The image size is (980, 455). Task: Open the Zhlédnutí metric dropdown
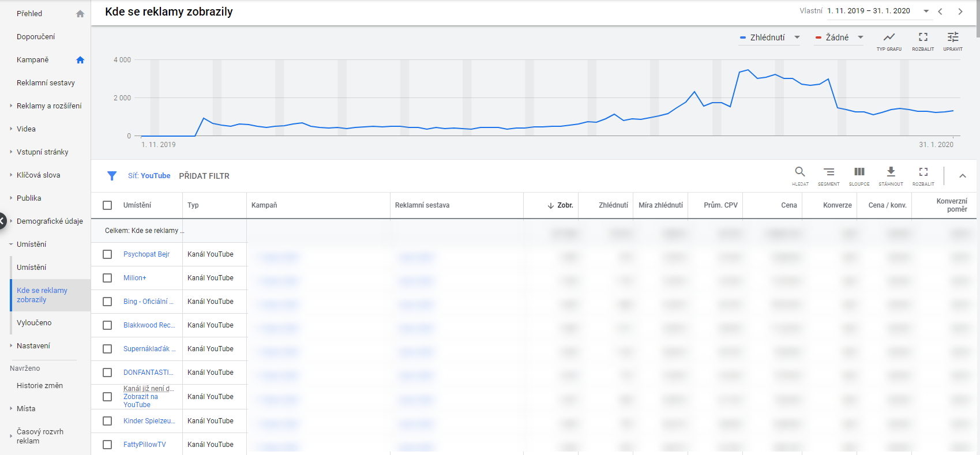[x=769, y=37]
